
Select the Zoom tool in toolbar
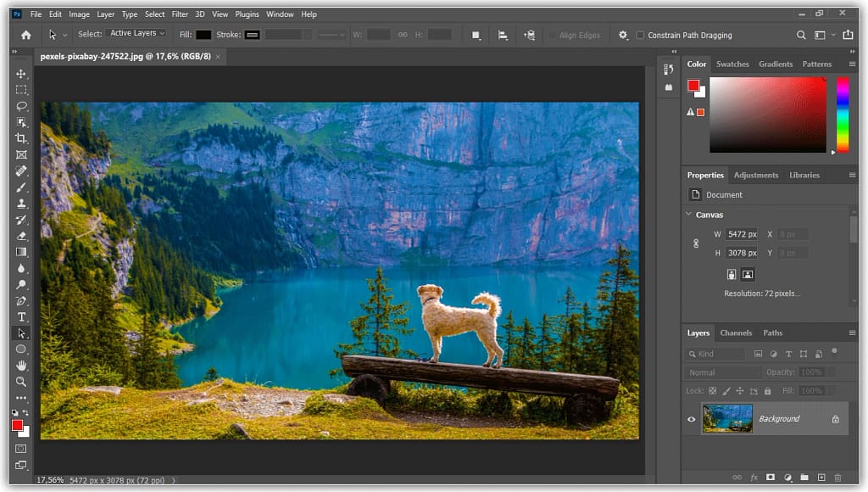coord(21,382)
